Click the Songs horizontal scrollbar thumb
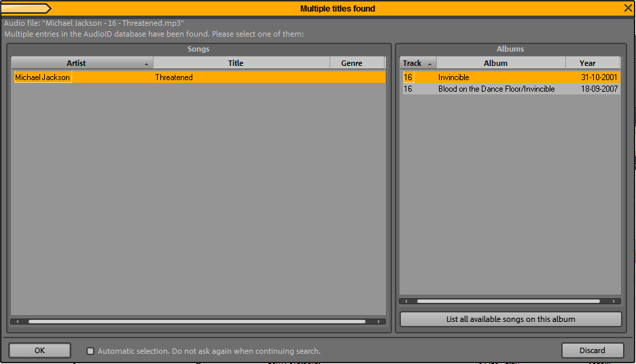Image resolution: width=636 pixels, height=364 pixels. tap(197, 321)
